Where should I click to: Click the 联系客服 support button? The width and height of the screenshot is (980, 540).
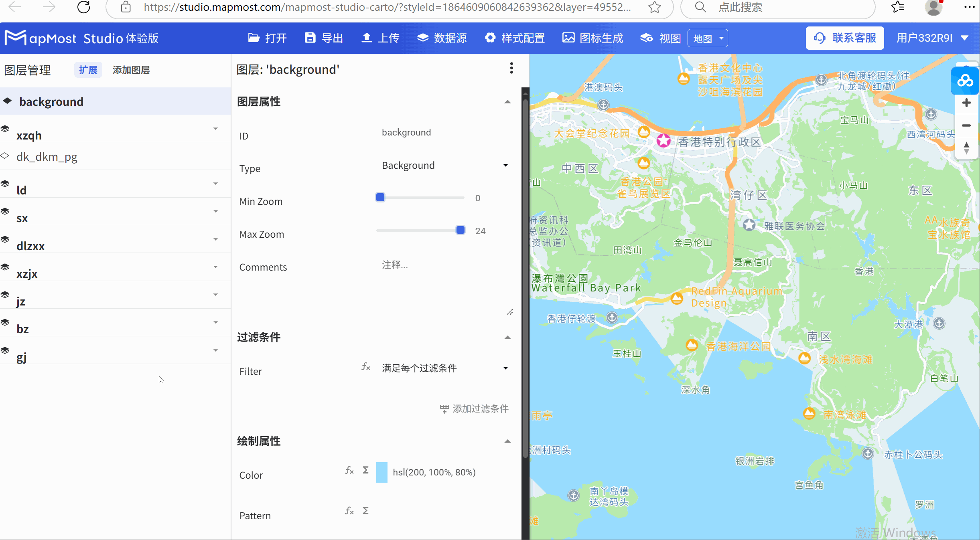845,38
